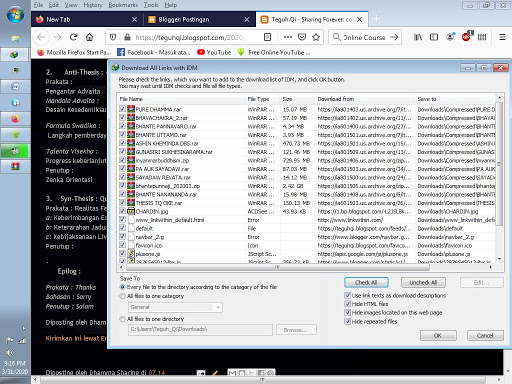Select Every file to directory by category
The width and height of the screenshot is (512, 384).
pos(122,287)
